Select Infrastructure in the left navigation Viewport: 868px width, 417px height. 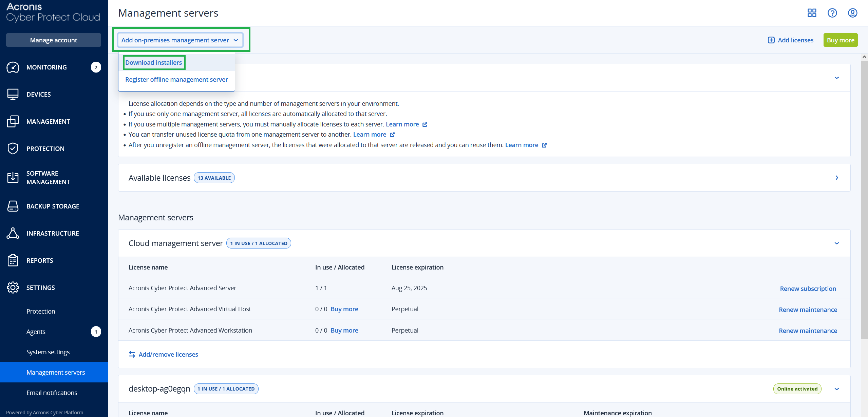pyautogui.click(x=53, y=233)
